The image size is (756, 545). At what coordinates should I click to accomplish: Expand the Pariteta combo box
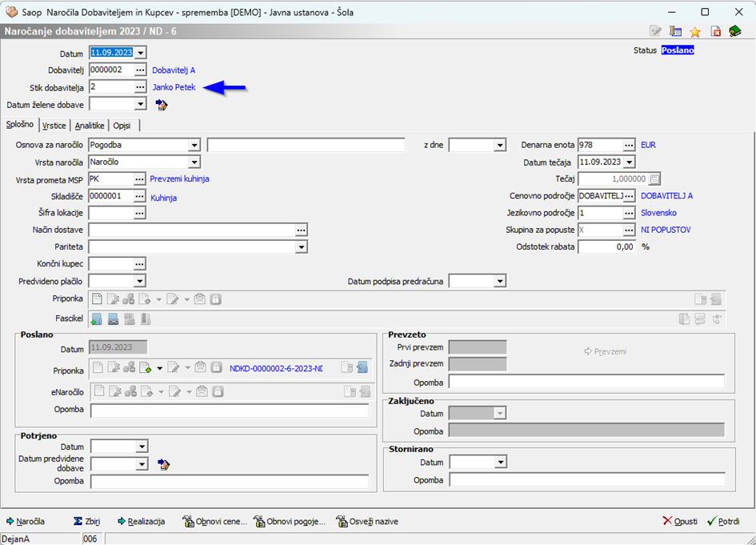click(301, 247)
